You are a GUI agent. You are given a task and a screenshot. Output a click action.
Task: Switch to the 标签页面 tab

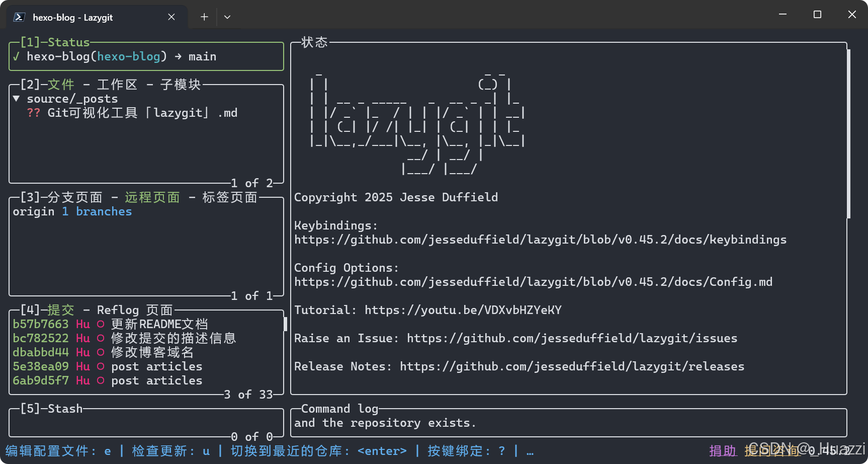(x=230, y=197)
